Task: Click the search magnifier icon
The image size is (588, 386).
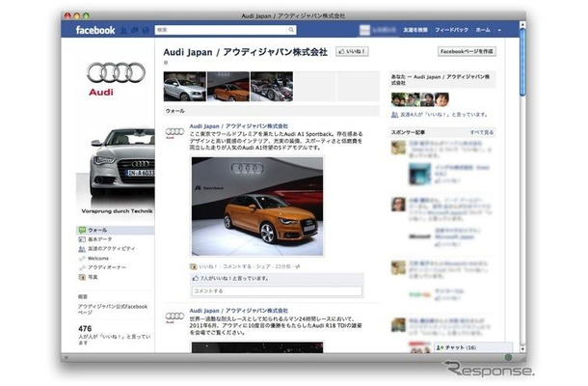Action: [291, 30]
